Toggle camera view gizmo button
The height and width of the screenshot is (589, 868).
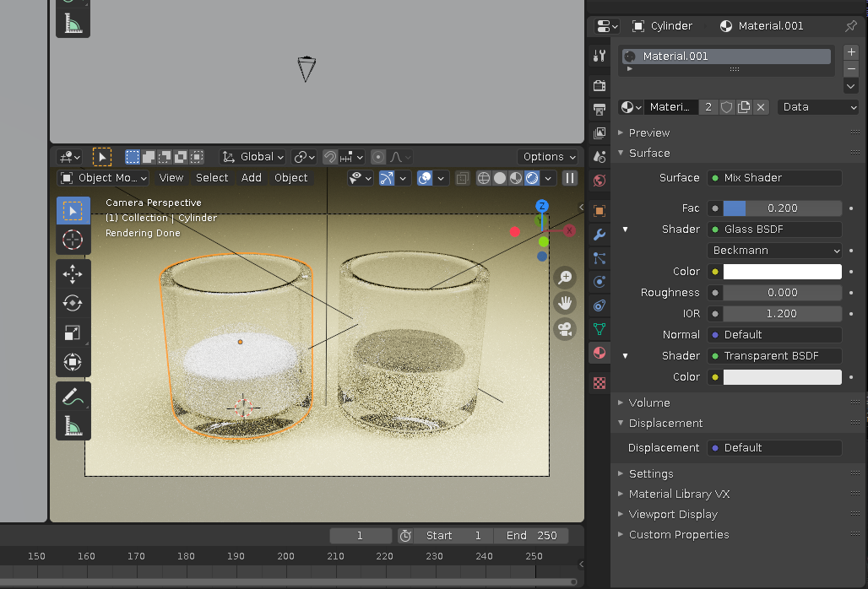point(565,329)
